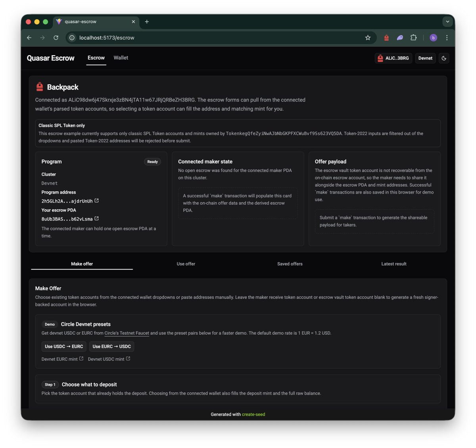
Task: Click the Offer payload heading
Action: point(330,162)
